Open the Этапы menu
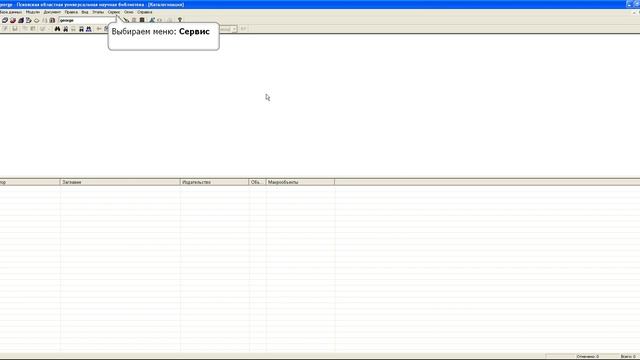Viewport: 640px width, 360px height. [98, 12]
